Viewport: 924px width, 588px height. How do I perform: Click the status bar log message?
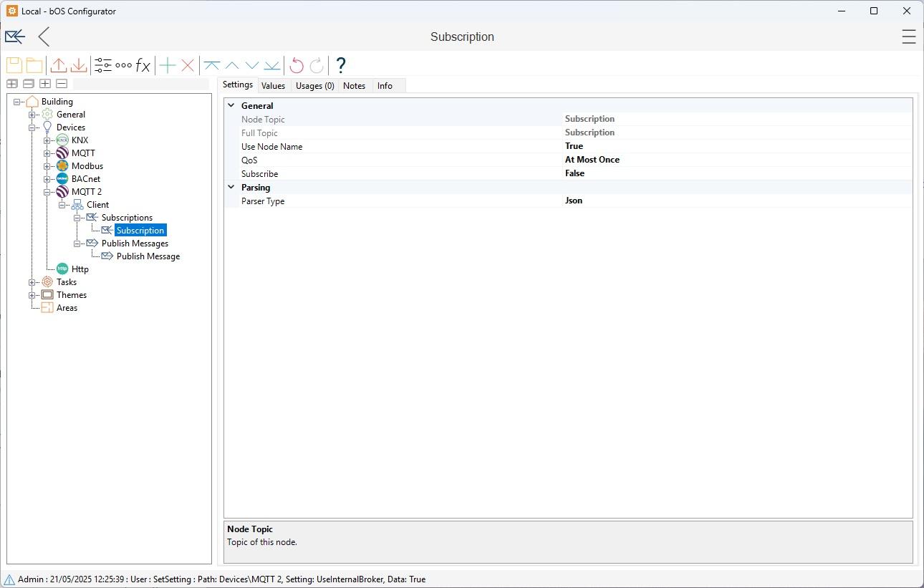tap(221, 579)
